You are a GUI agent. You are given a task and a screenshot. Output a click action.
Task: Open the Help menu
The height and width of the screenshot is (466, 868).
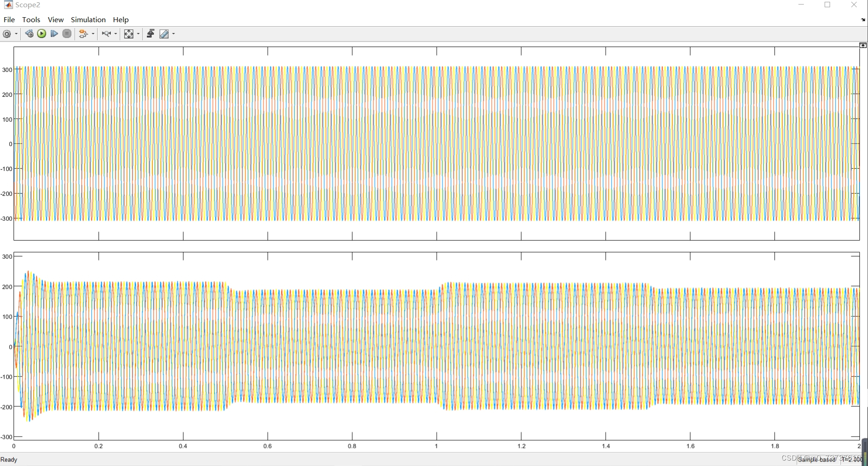click(x=121, y=19)
